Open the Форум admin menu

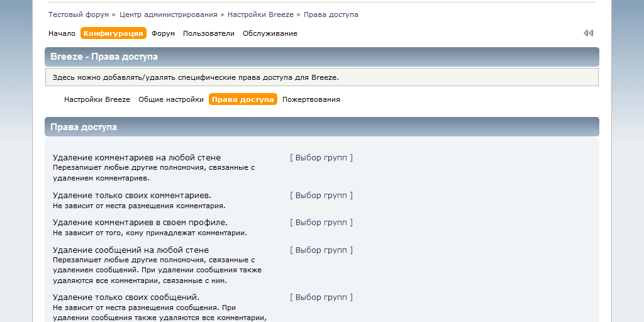(163, 33)
